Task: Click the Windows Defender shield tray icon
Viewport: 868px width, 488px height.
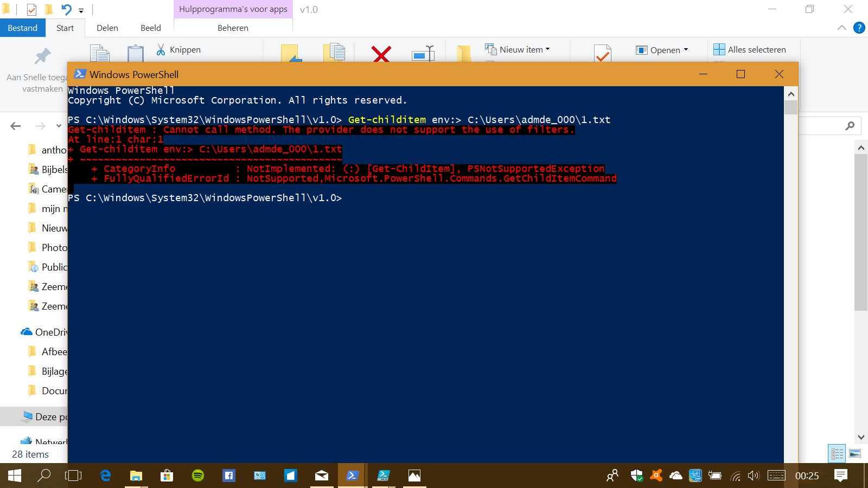Action: [x=637, y=476]
